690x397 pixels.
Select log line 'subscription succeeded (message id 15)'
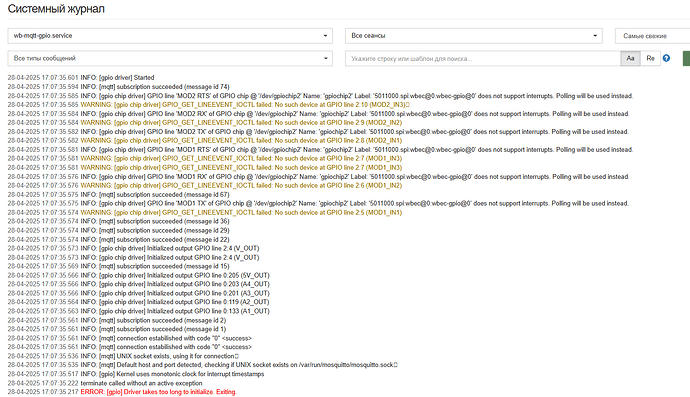[x=118, y=266]
